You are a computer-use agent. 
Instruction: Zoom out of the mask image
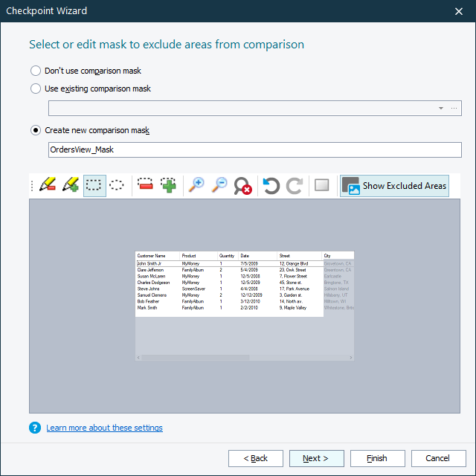pos(219,185)
